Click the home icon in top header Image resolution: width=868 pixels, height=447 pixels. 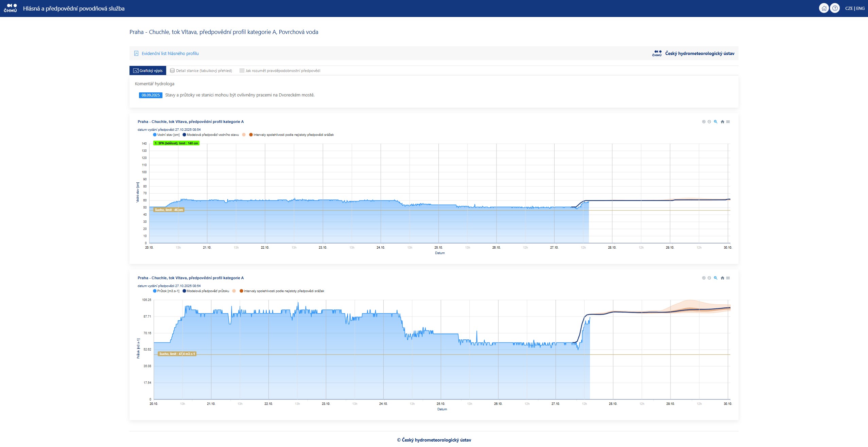824,8
